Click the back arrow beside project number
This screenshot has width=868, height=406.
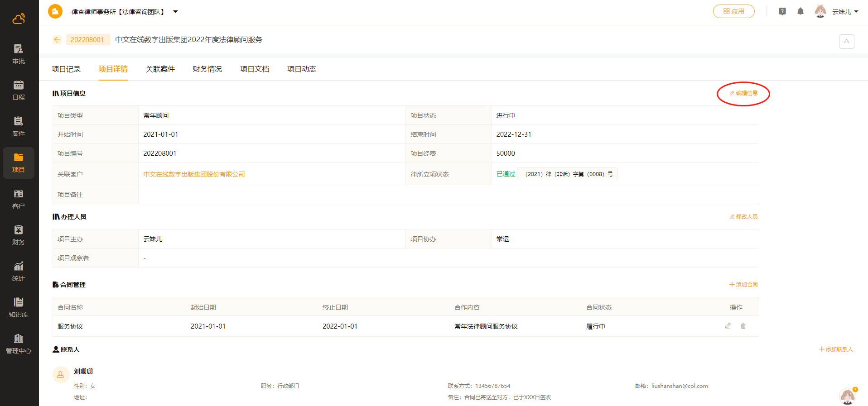(57, 40)
